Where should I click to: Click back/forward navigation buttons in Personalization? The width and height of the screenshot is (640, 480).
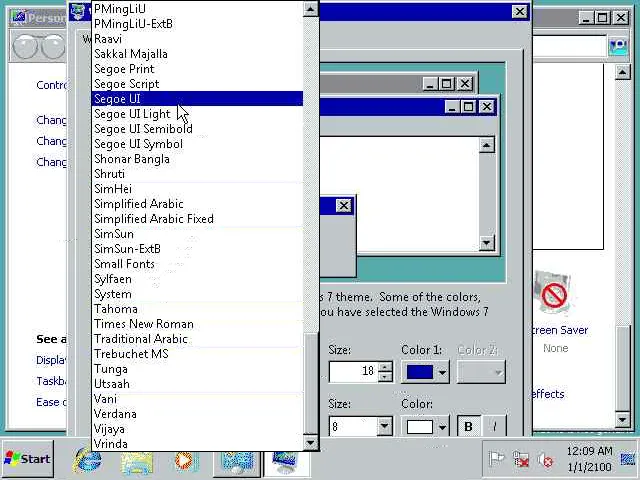click(39, 46)
